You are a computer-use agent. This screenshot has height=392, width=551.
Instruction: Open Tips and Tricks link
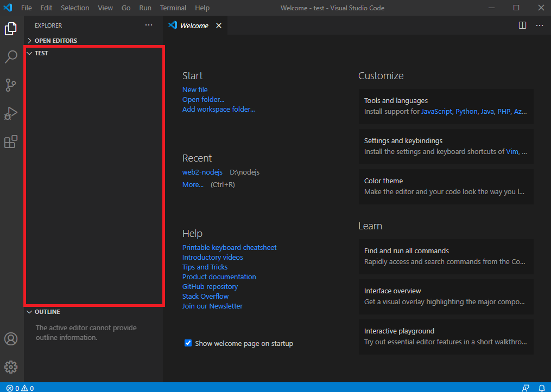pyautogui.click(x=205, y=267)
